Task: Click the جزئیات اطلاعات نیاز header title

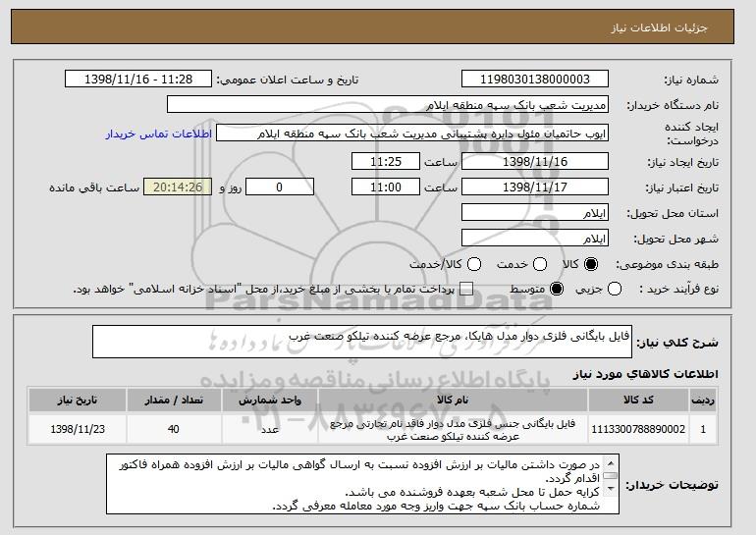Action: (659, 27)
